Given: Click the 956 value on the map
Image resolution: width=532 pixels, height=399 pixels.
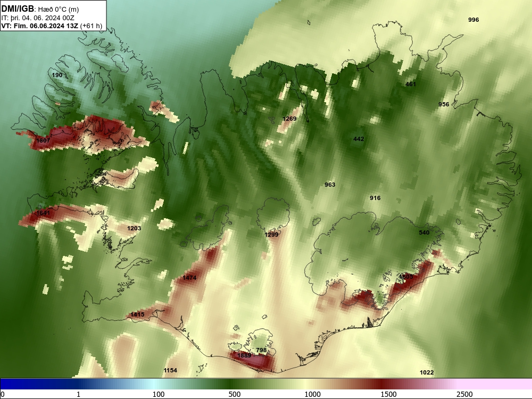Looking at the screenshot, I should click(444, 104).
